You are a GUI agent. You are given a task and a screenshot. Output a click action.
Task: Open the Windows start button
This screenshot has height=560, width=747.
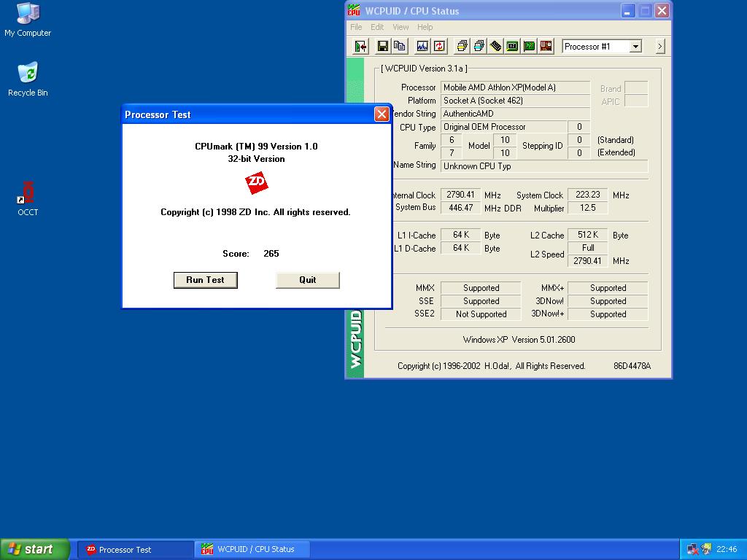pyautogui.click(x=35, y=549)
